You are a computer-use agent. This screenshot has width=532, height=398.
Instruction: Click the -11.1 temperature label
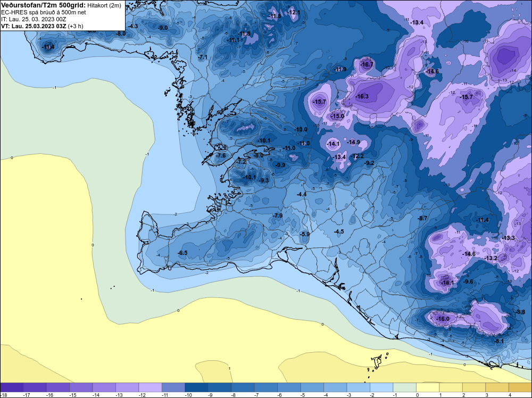click(233, 40)
